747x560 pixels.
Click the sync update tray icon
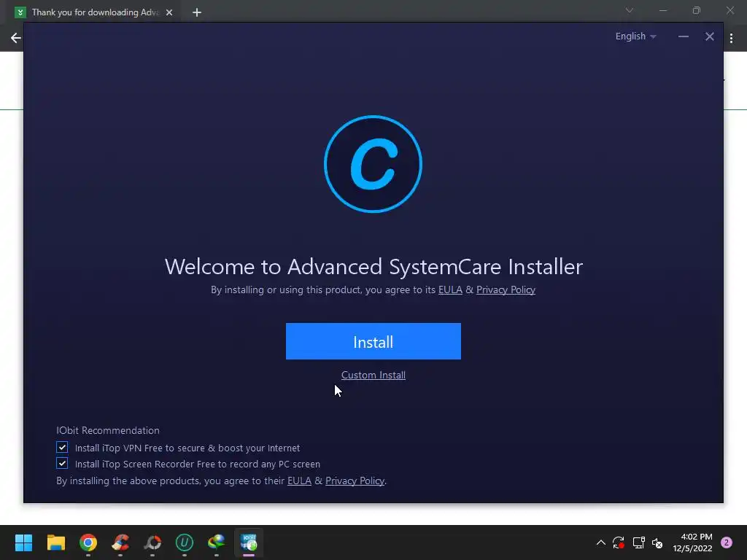pos(619,542)
